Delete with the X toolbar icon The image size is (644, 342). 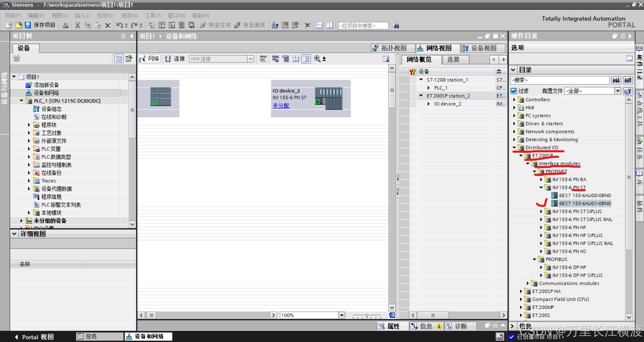[x=108, y=25]
